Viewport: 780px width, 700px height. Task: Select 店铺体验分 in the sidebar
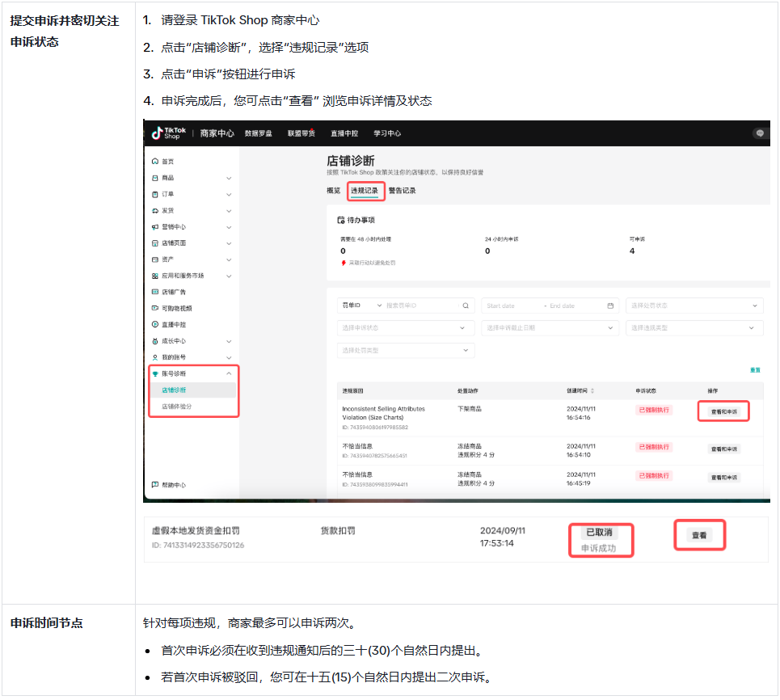pyautogui.click(x=177, y=406)
